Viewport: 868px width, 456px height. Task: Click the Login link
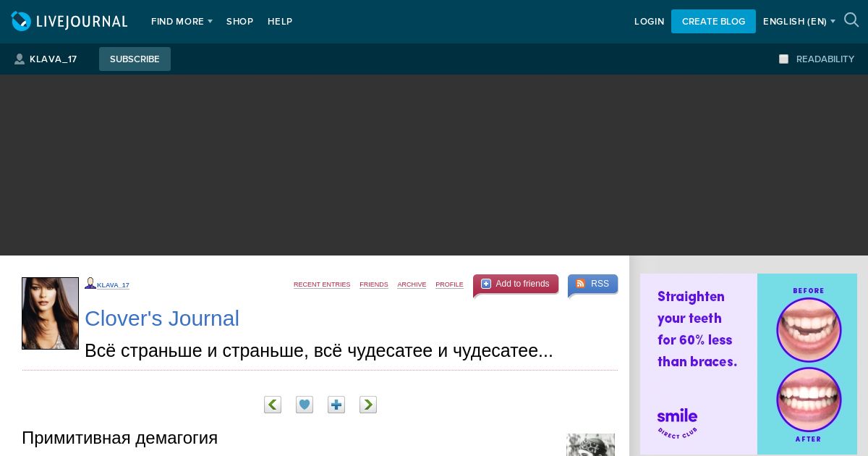649,22
